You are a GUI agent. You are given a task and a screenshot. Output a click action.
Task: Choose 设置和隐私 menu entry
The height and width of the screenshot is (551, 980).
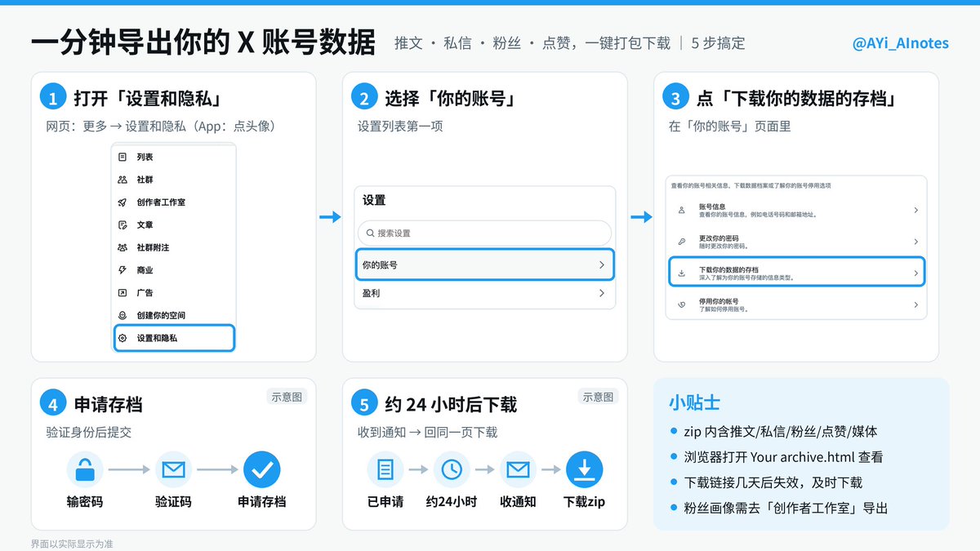pyautogui.click(x=174, y=338)
